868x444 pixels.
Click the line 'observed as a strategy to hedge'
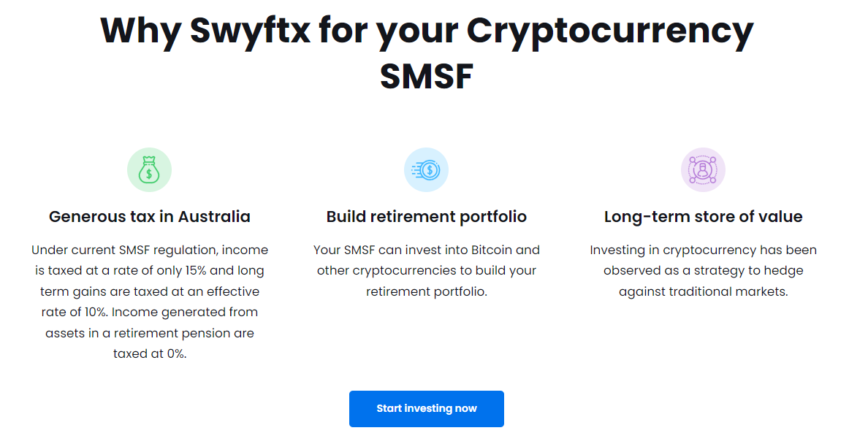703,271
